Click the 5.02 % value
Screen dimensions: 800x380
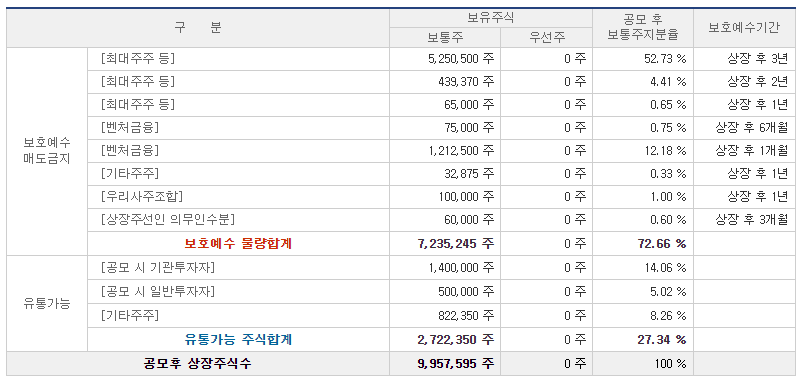click(668, 291)
